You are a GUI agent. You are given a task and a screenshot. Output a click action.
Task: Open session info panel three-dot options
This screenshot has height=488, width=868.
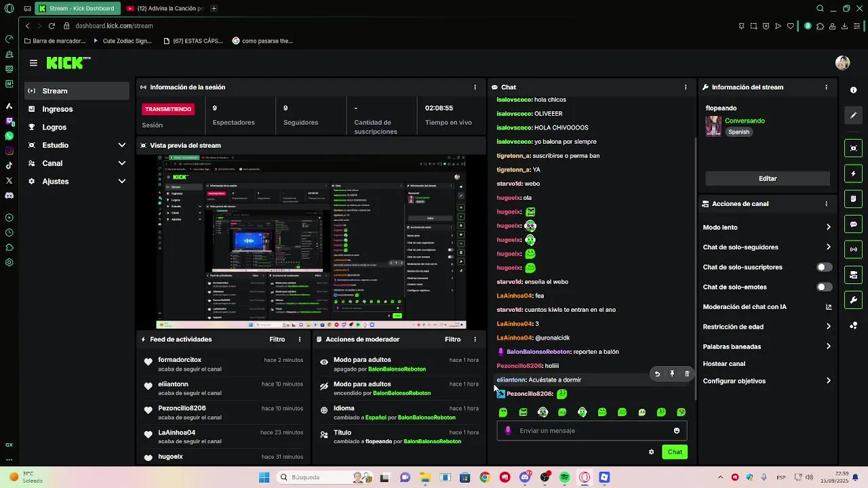click(x=475, y=87)
